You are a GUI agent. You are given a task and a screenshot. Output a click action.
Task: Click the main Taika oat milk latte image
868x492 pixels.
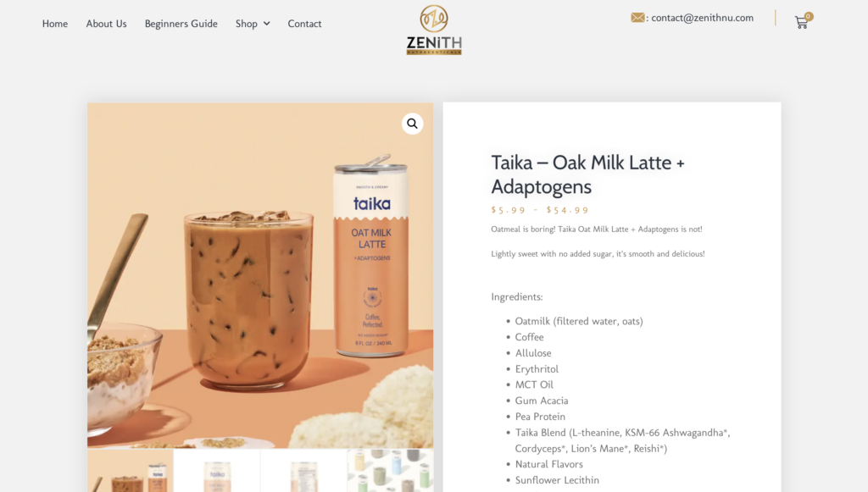pos(260,275)
